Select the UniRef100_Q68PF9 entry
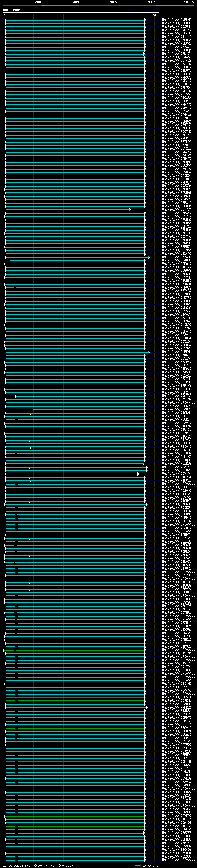The image size is (197, 868). click(177, 101)
